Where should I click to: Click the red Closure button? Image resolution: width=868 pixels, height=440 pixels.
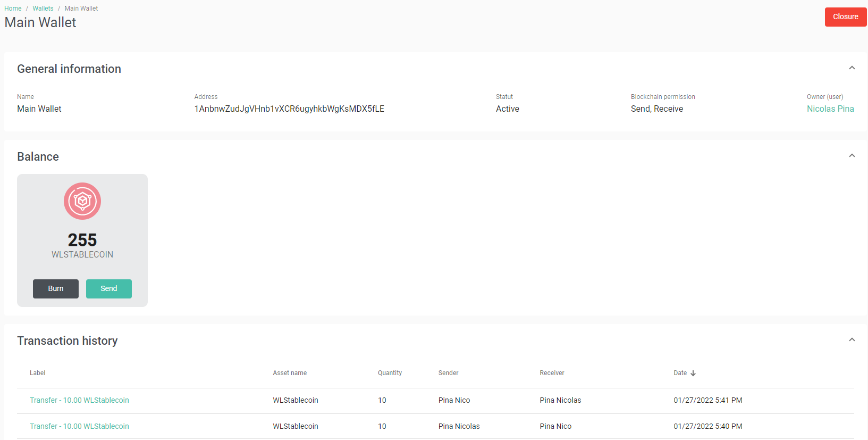[x=846, y=17]
